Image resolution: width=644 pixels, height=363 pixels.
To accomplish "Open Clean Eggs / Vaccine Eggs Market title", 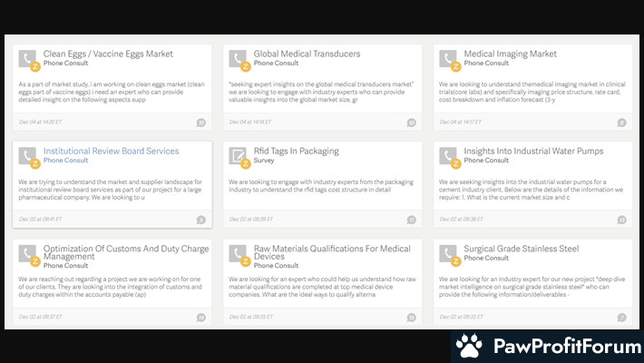I will click(x=108, y=54).
